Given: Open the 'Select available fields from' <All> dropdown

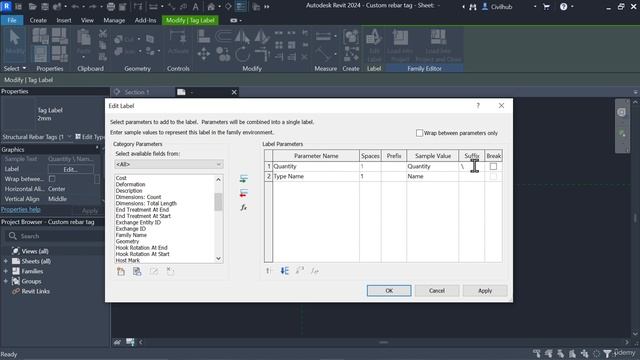Looking at the screenshot, I should 169,164.
